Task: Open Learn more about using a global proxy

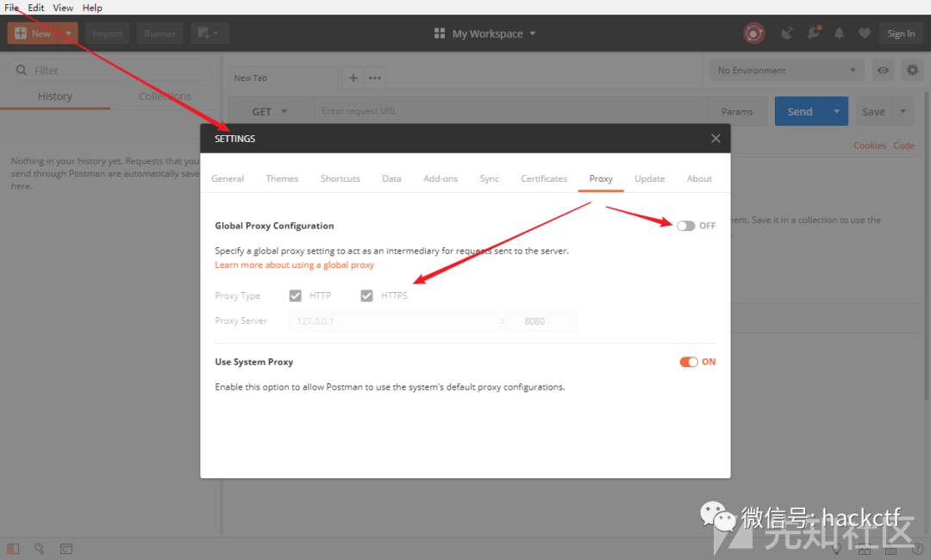Action: (x=295, y=264)
